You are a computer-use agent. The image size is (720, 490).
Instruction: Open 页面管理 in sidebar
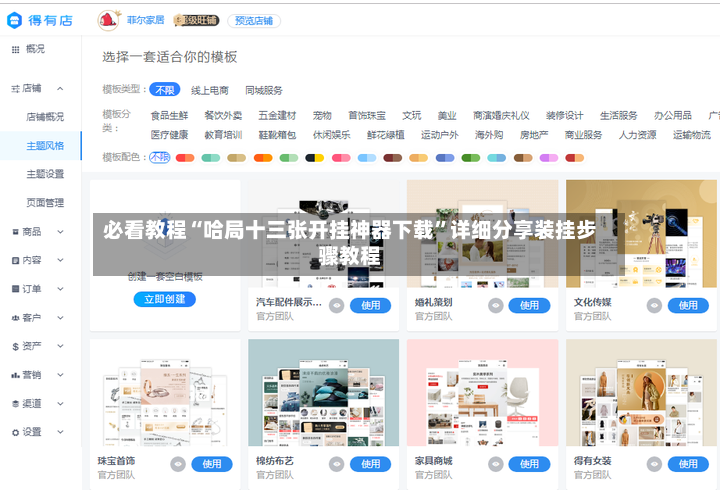click(45, 203)
